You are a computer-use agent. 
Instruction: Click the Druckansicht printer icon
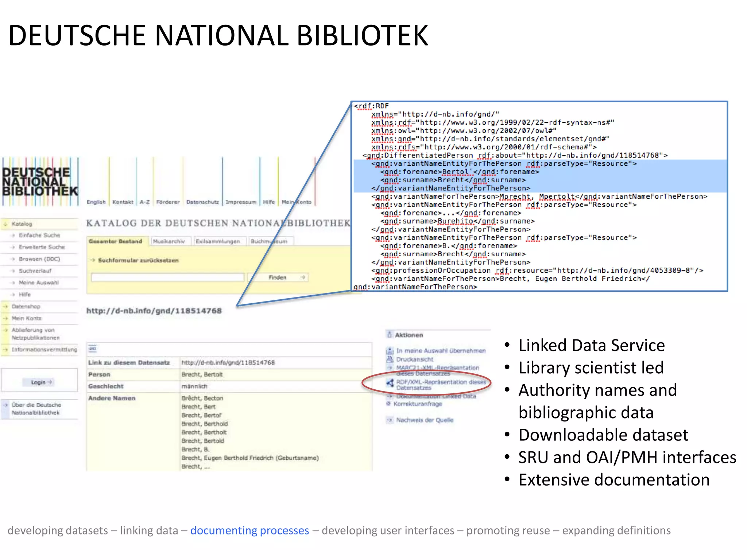pyautogui.click(x=390, y=359)
